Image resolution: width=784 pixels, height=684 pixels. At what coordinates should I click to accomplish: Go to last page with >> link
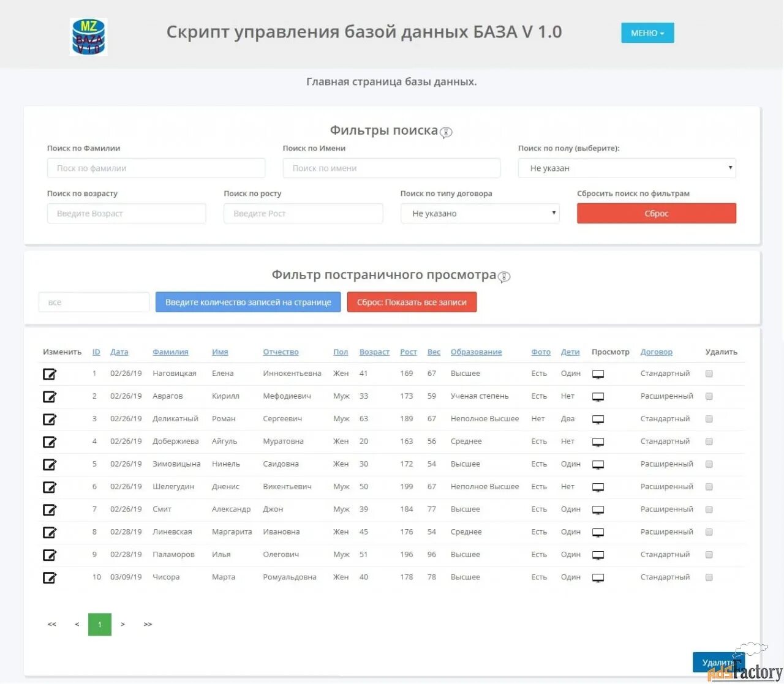(x=148, y=625)
